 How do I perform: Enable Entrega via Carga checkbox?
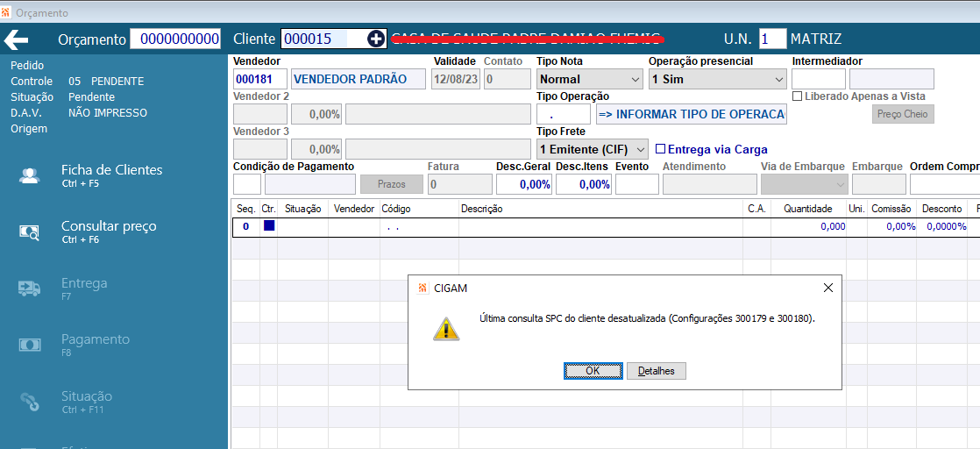coord(660,149)
